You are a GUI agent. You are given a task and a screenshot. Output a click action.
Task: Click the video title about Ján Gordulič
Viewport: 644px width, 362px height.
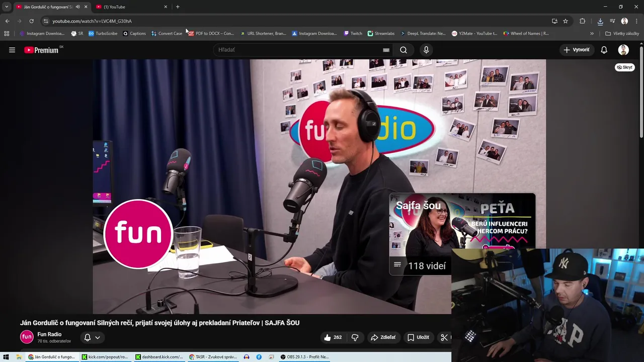(x=159, y=323)
